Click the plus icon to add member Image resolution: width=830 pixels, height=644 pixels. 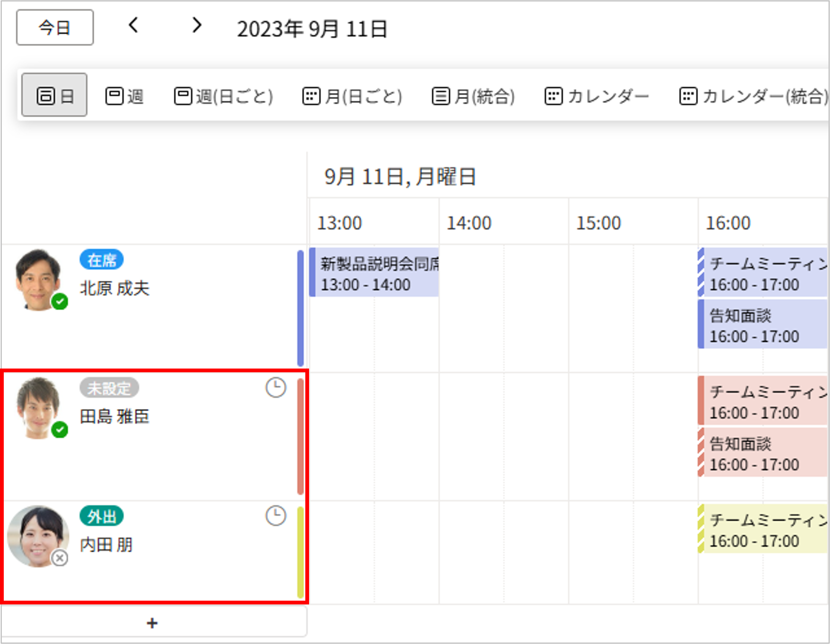pyautogui.click(x=152, y=623)
